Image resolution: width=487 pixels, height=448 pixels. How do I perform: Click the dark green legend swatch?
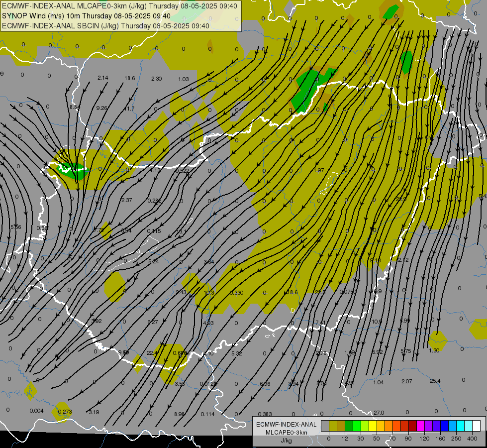tap(349, 426)
